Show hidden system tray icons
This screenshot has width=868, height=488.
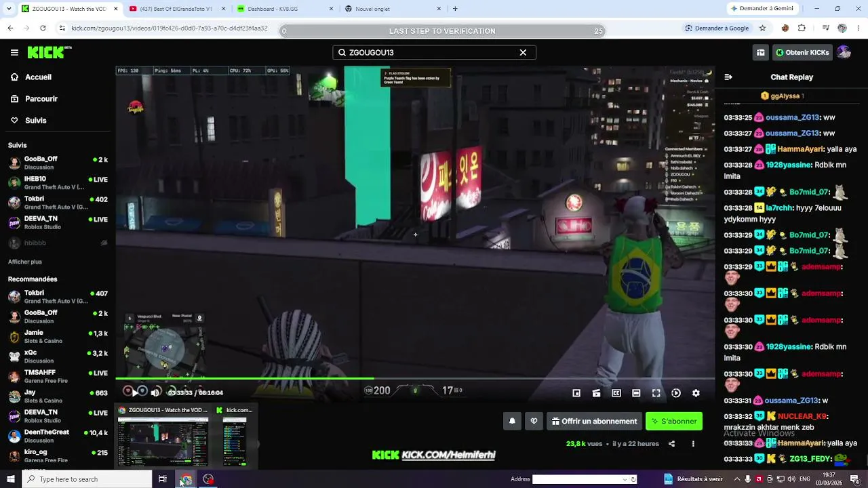click(736, 479)
